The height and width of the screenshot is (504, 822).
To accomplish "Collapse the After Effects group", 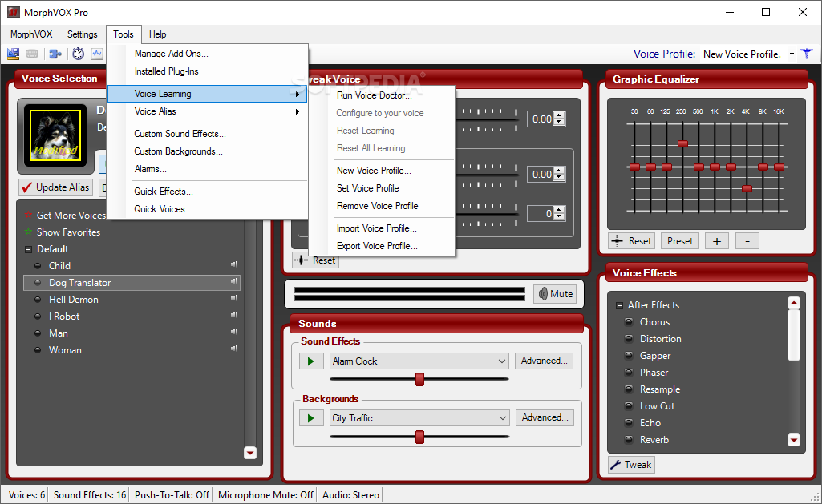I will click(x=619, y=305).
